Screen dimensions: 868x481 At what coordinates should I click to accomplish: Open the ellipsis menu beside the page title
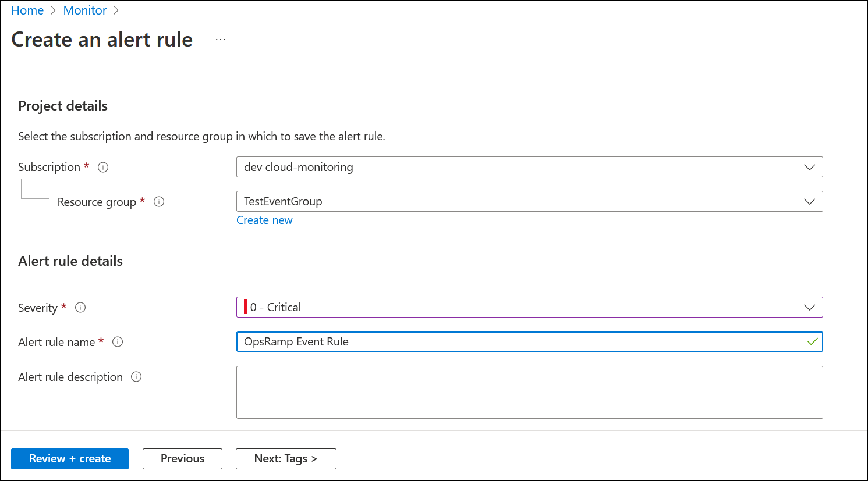(x=221, y=40)
